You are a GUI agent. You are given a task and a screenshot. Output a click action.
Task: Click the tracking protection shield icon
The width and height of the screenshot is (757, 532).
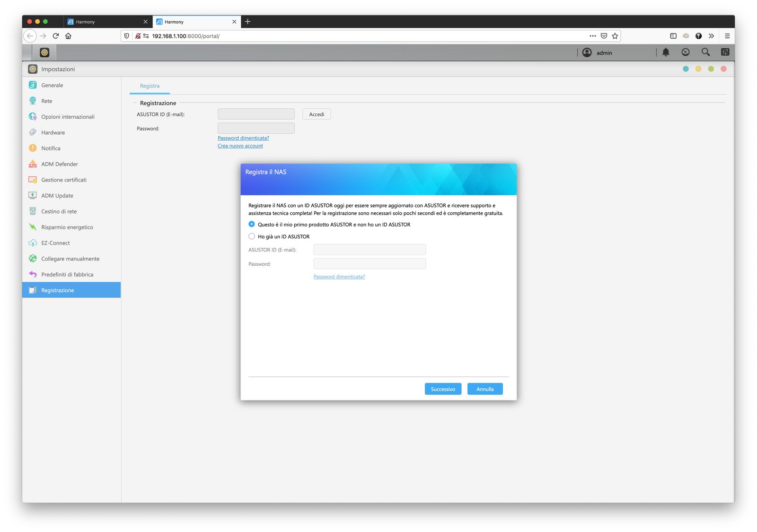126,36
